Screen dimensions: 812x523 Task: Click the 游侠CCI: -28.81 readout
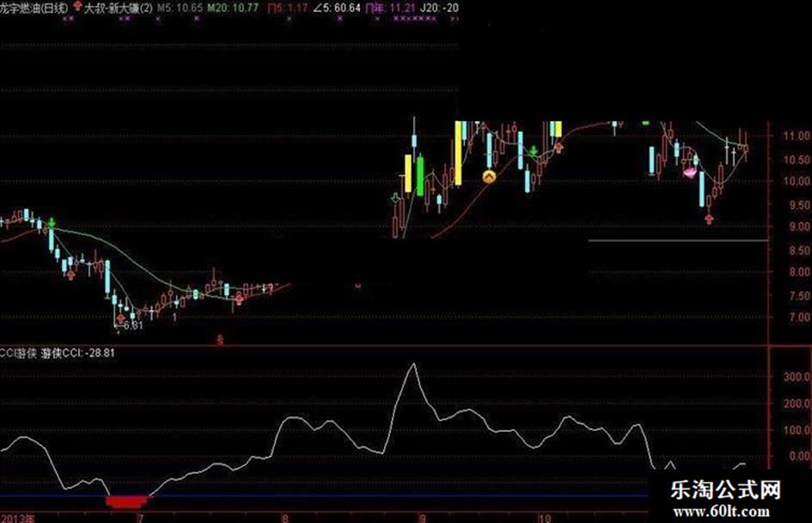click(x=77, y=353)
